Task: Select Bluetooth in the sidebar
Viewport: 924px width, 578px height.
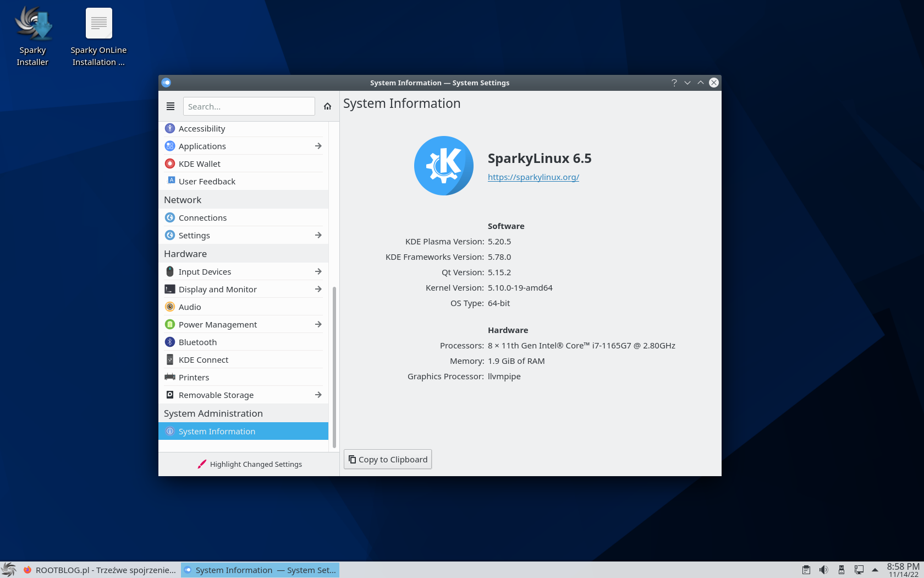Action: tap(197, 342)
